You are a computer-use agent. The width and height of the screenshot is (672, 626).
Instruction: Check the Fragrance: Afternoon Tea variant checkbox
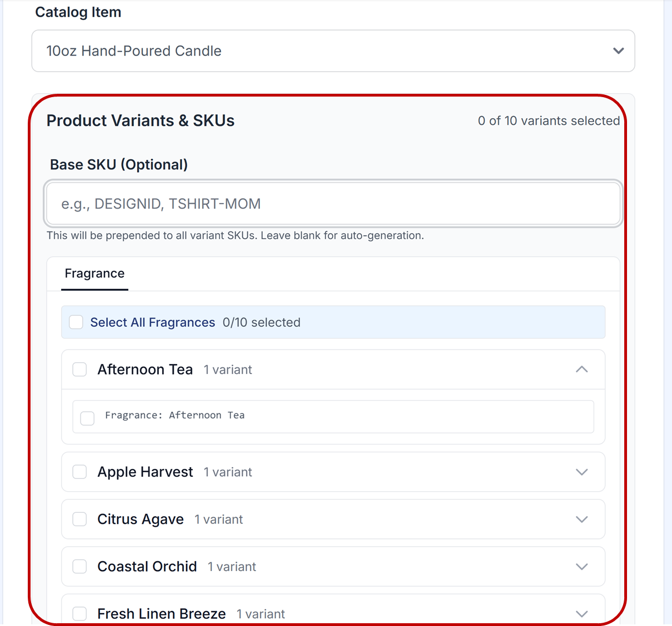87,418
